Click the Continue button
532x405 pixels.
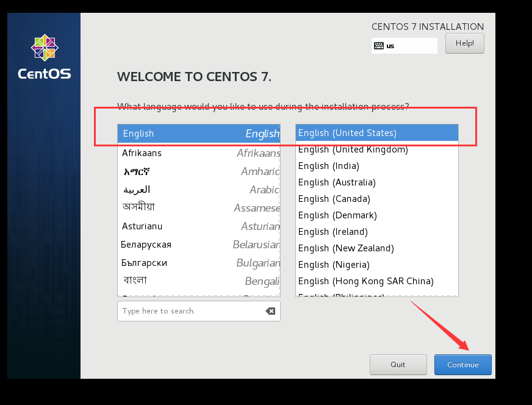[463, 365]
